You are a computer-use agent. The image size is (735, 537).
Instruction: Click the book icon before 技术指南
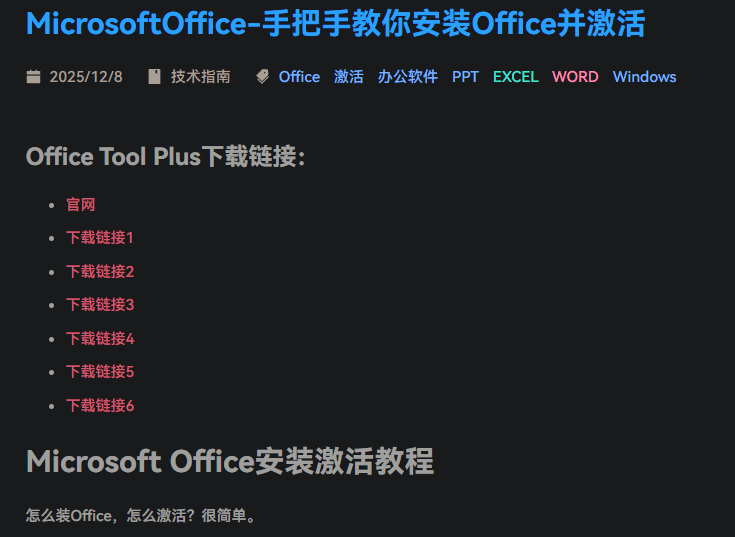pos(154,77)
